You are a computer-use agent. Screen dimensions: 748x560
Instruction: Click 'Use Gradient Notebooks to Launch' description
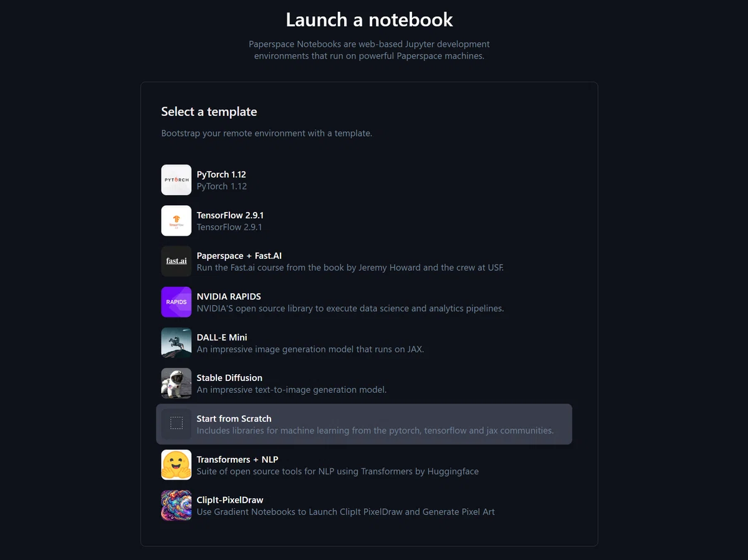click(346, 512)
